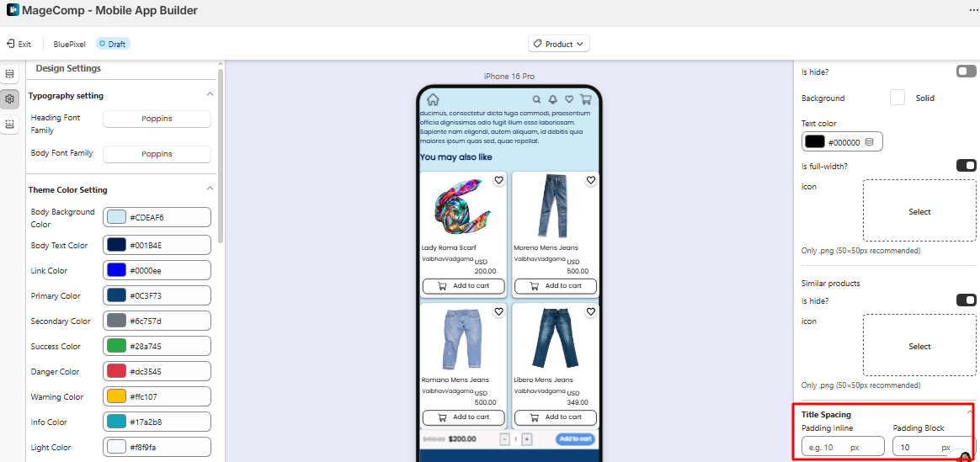Open notifications bell in phone preview
This screenshot has height=462, width=980.
pos(553,99)
